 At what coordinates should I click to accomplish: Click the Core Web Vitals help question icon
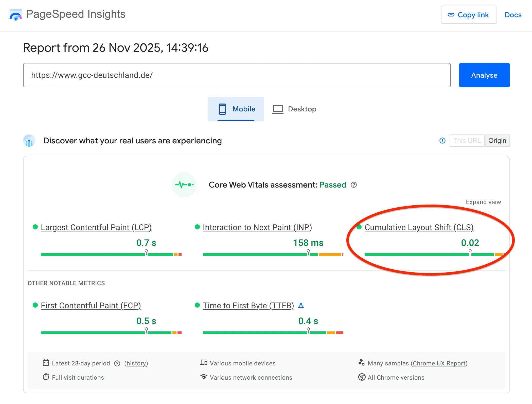tap(354, 185)
